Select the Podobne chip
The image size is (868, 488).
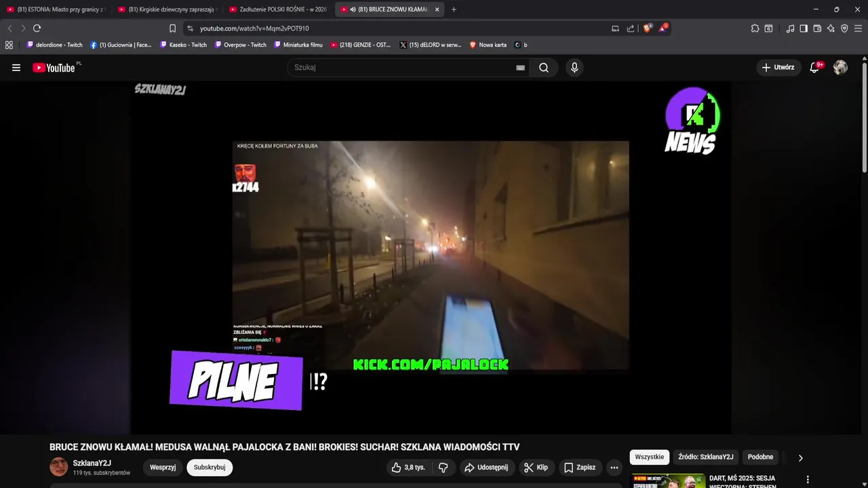coord(760,457)
